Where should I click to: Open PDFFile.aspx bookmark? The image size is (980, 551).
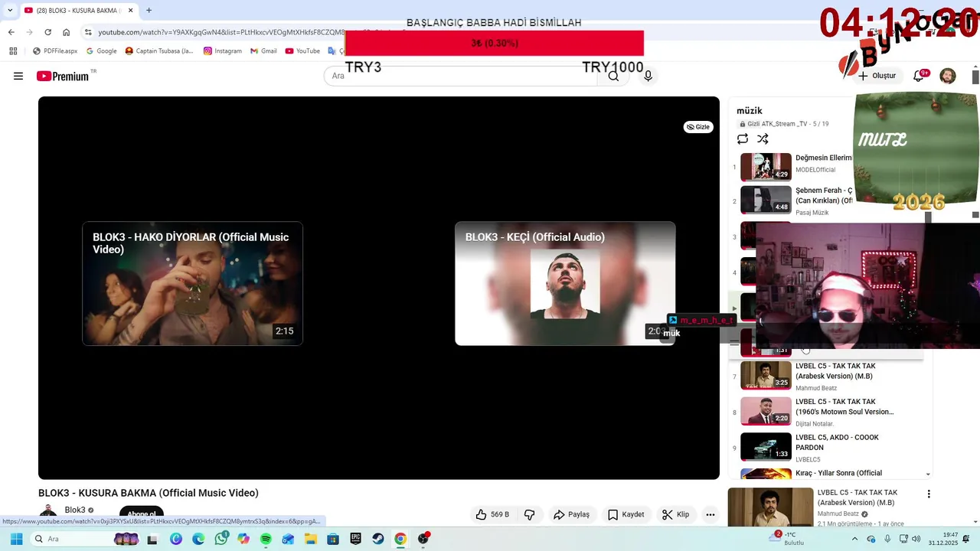[55, 51]
